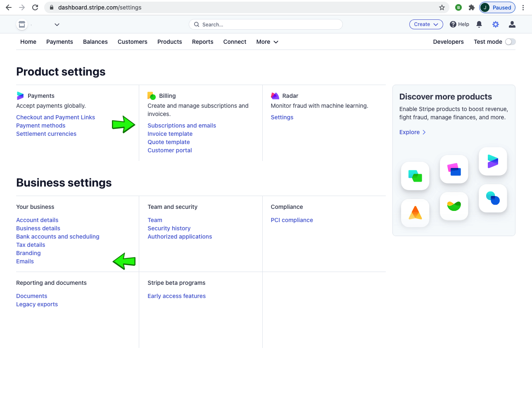This screenshot has width=532, height=414.
Task: Click the yellow-green leaf product tile
Action: tap(454, 206)
